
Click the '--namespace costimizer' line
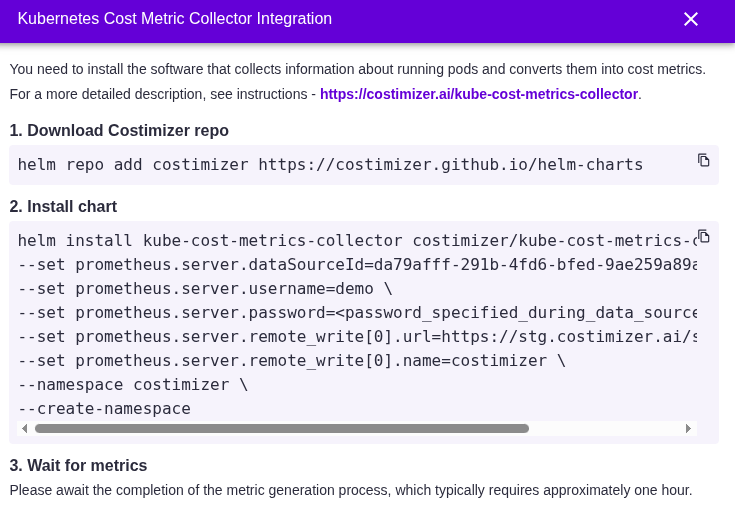tap(133, 385)
